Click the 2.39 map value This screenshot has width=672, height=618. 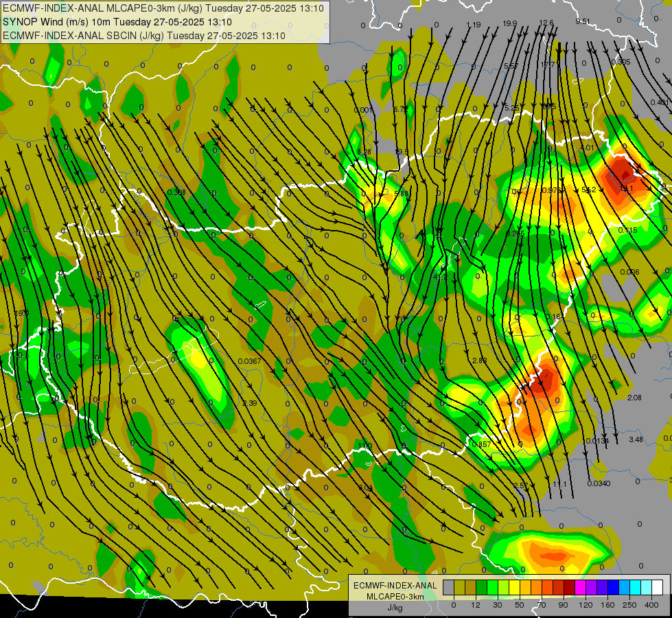click(249, 403)
